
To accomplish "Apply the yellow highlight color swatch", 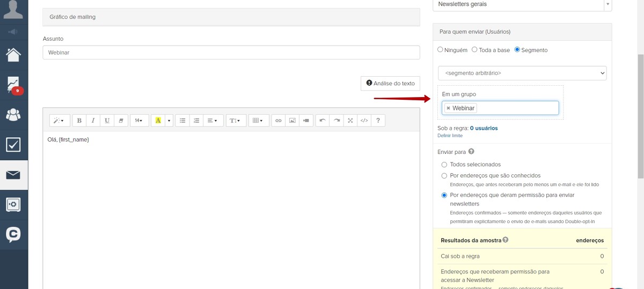I will 158,121.
